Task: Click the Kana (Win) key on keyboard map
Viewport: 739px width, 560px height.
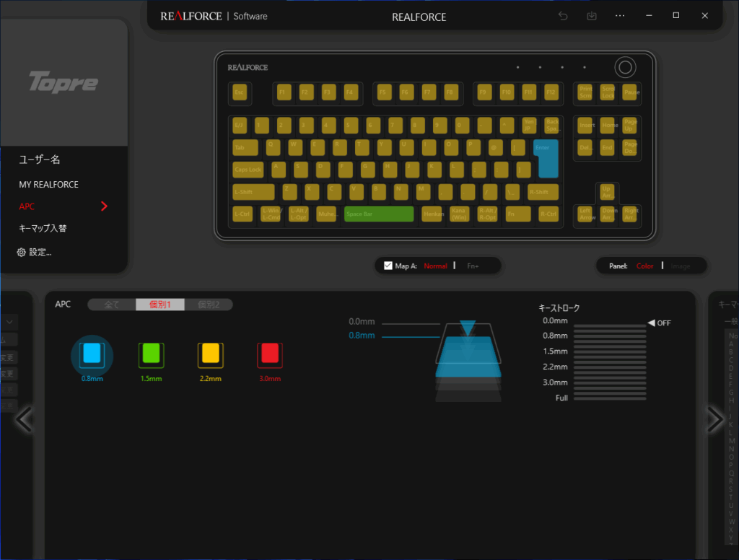Action: pyautogui.click(x=460, y=214)
